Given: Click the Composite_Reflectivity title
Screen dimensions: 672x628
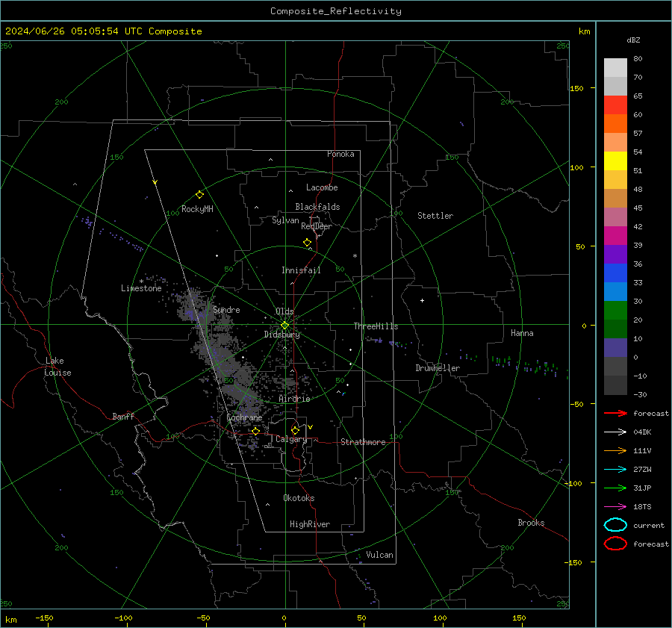Looking at the screenshot, I should click(x=335, y=11).
